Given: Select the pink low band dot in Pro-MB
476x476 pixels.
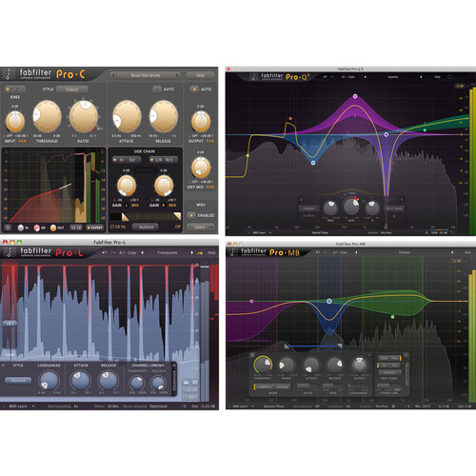Looking at the screenshot, I should [251, 301].
